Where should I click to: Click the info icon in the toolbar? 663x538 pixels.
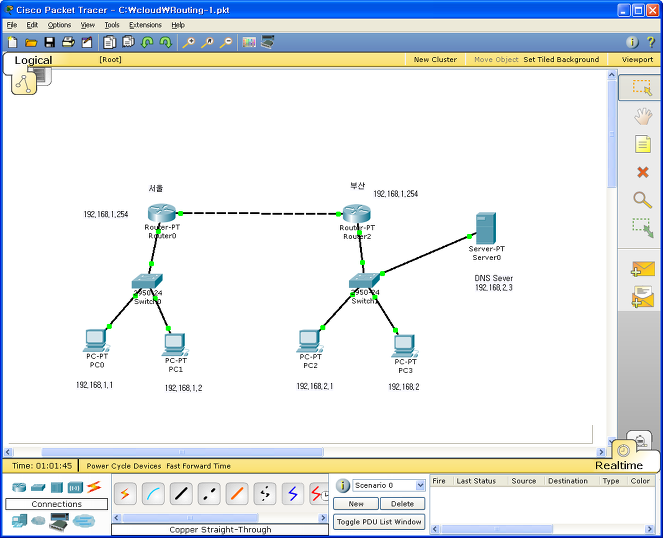tap(632, 42)
